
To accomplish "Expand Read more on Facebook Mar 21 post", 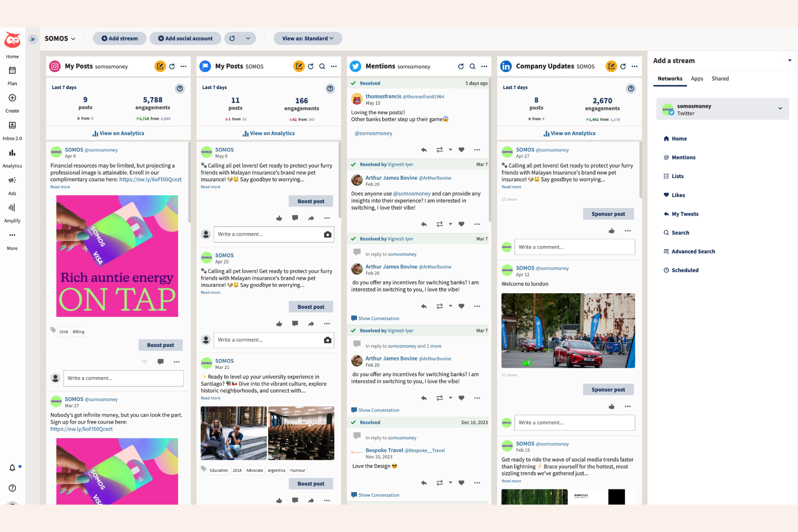I will click(210, 398).
